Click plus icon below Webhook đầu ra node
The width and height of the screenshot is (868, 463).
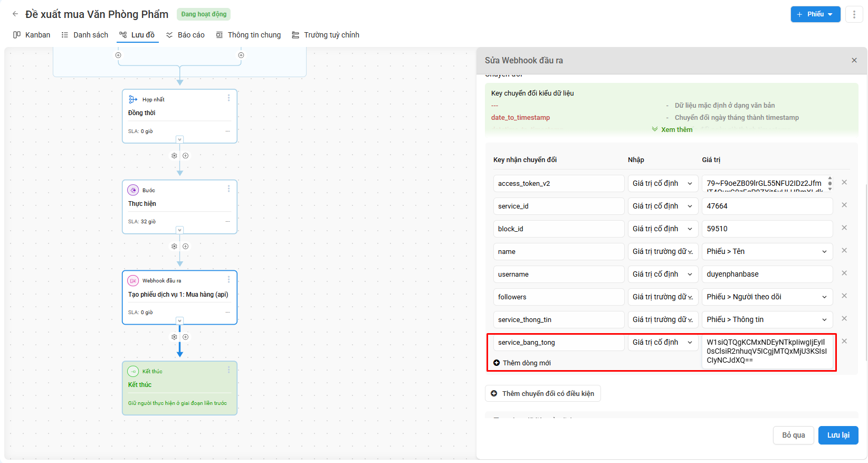[186, 337]
